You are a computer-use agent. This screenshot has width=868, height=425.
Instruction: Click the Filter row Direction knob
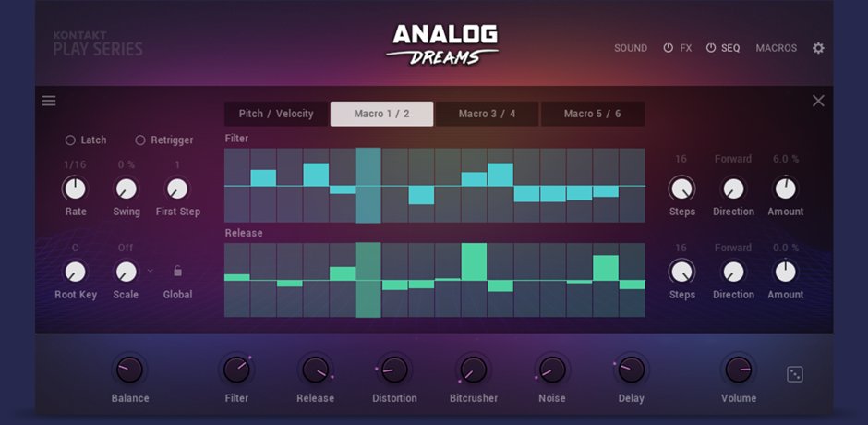coord(733,189)
